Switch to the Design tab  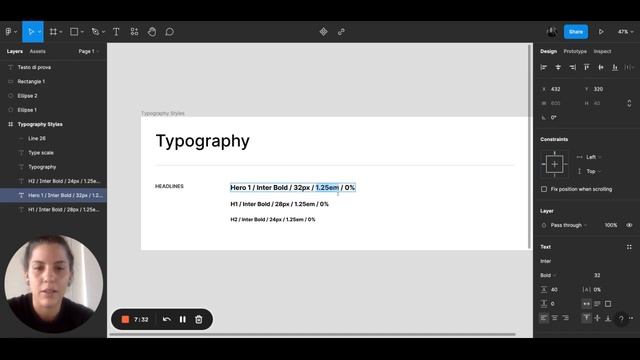tap(548, 51)
